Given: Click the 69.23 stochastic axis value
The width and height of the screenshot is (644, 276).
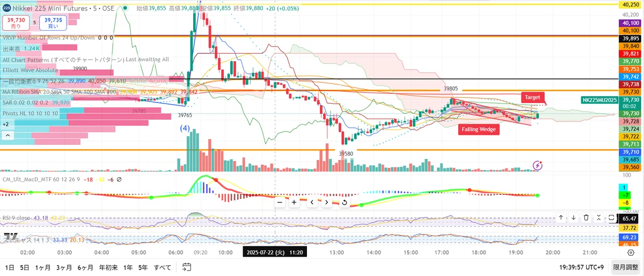Looking at the screenshot, I should tap(630, 236).
